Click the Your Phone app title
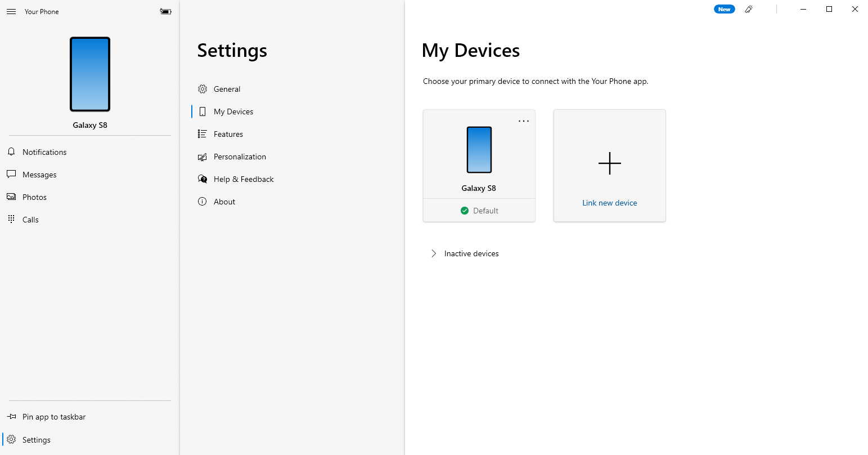The width and height of the screenshot is (868, 455). tap(42, 11)
